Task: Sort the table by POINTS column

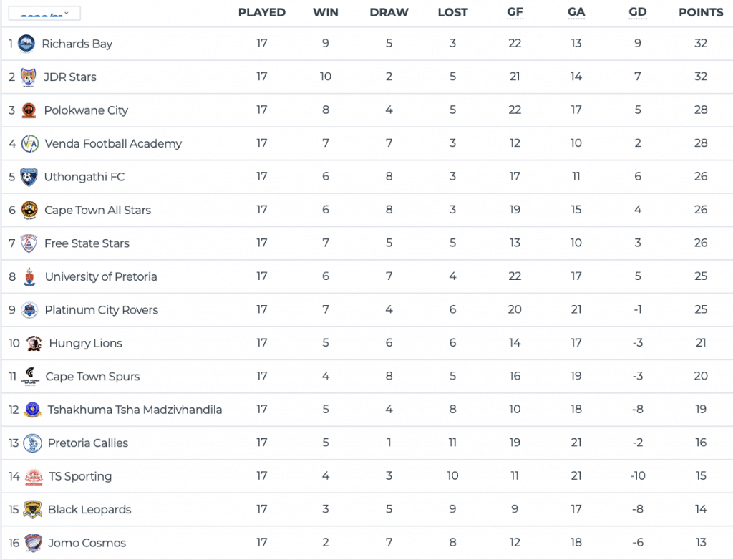Action: (x=700, y=12)
